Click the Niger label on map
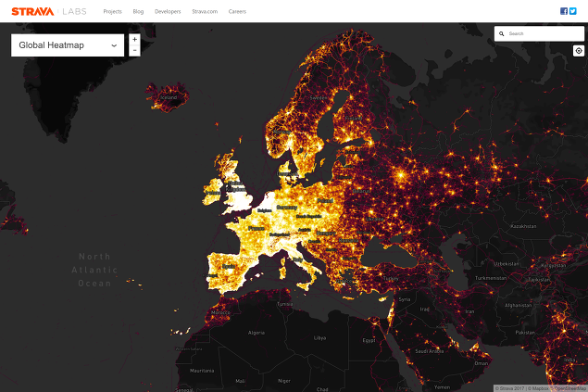This screenshot has height=392, width=588. 284,381
